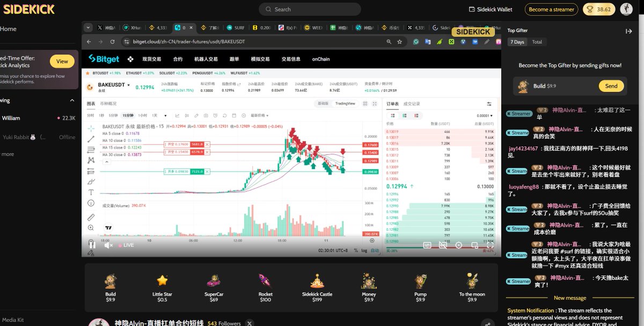Open trophy points balance 38.62
The width and height of the screenshot is (644, 326).
pos(599,9)
